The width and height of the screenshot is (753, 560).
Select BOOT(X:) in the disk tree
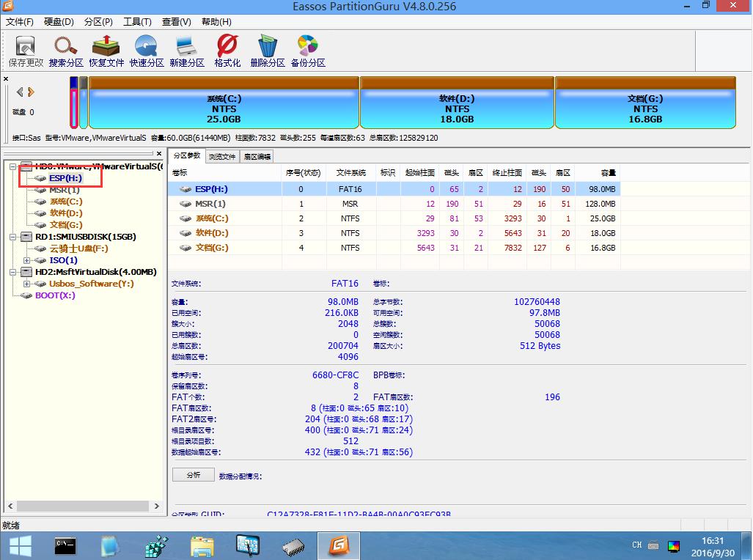pos(55,295)
